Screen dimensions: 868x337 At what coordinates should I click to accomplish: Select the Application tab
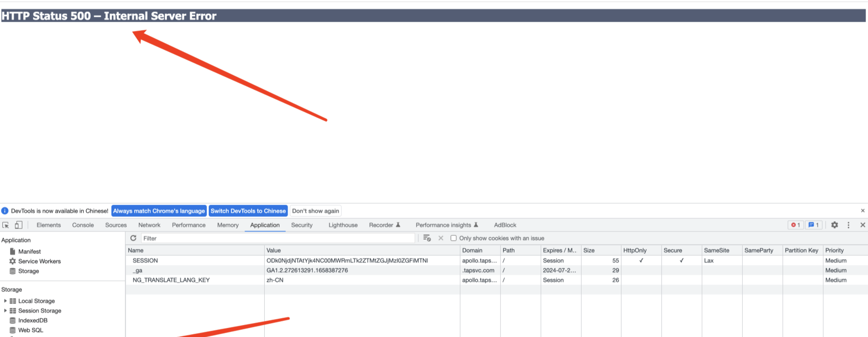[x=265, y=225]
